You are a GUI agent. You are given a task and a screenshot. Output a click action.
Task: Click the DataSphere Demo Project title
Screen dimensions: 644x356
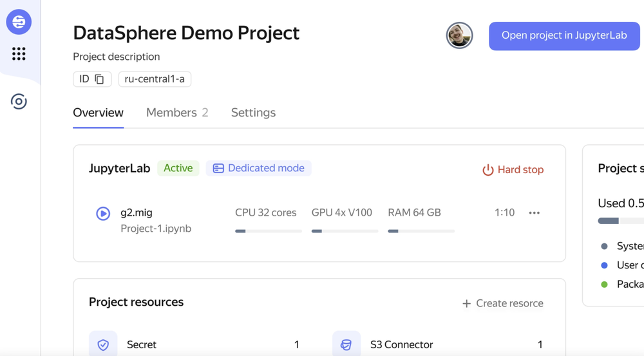tap(187, 33)
